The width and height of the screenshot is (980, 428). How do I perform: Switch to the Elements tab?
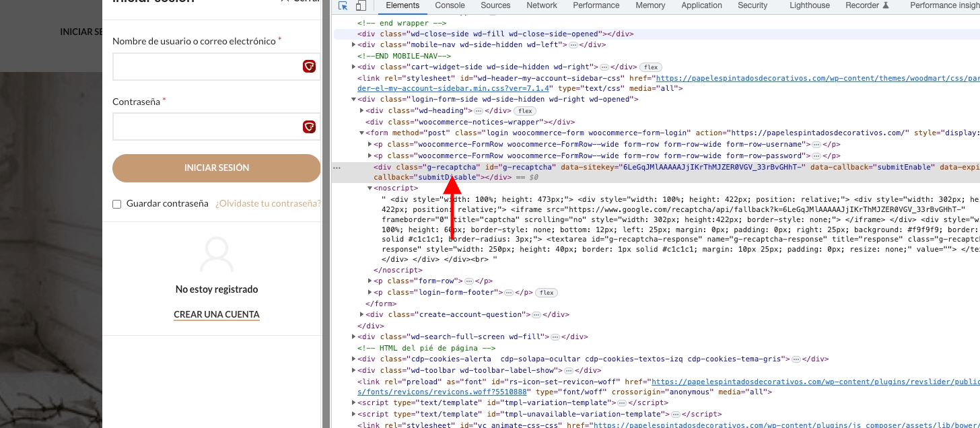403,6
